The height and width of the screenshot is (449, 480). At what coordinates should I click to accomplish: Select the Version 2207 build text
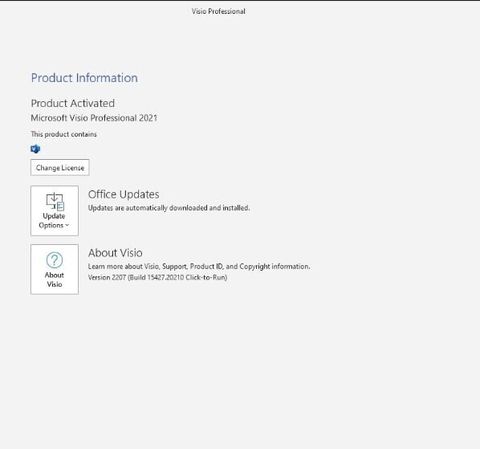[x=157, y=277]
